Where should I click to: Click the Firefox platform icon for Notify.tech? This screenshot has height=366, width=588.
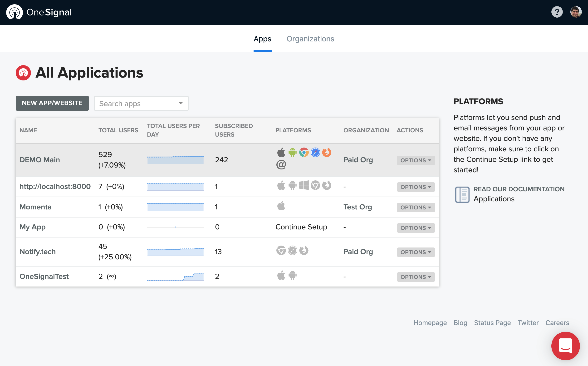click(304, 250)
